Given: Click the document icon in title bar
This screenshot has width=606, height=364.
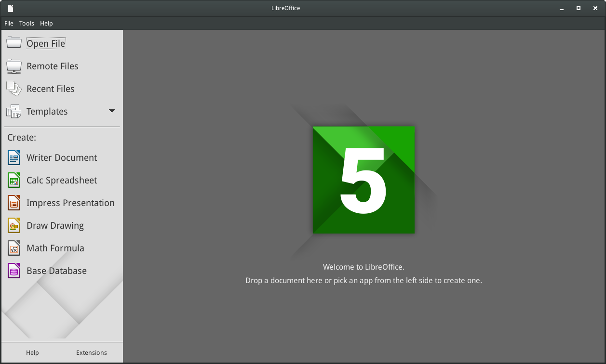Looking at the screenshot, I should [11, 8].
